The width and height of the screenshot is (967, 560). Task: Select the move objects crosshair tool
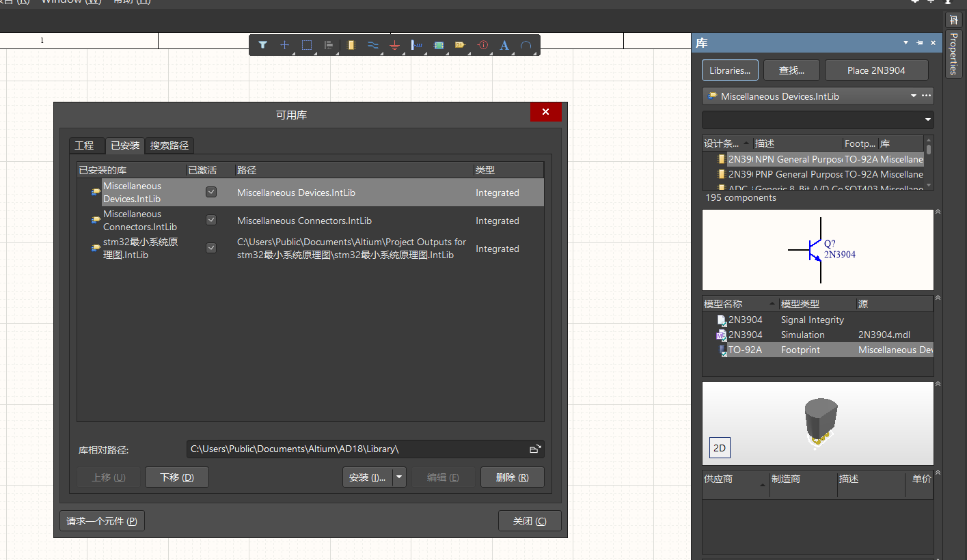[x=284, y=45]
